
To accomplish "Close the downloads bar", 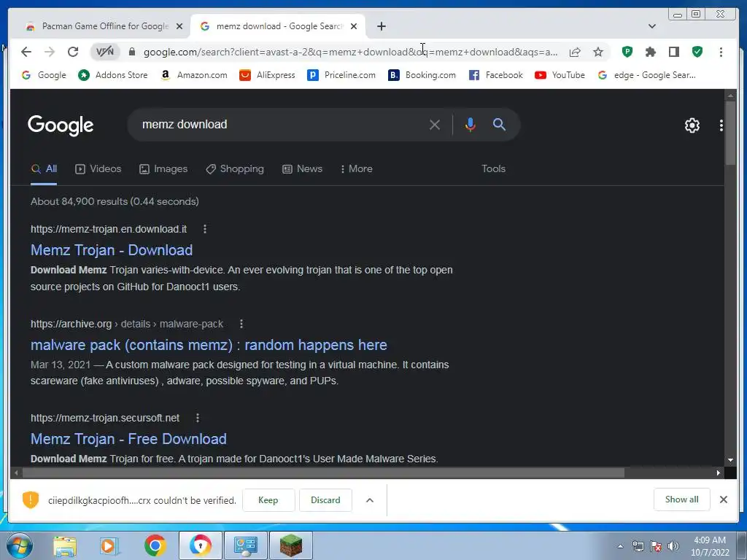I will pos(723,499).
